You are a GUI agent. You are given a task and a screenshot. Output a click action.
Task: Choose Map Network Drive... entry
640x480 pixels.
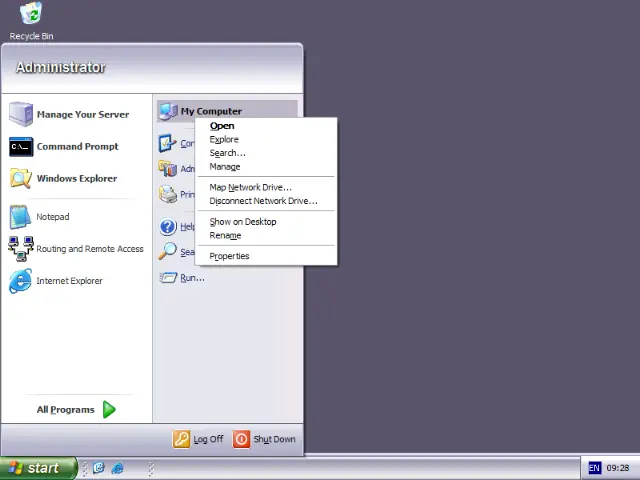point(266,187)
